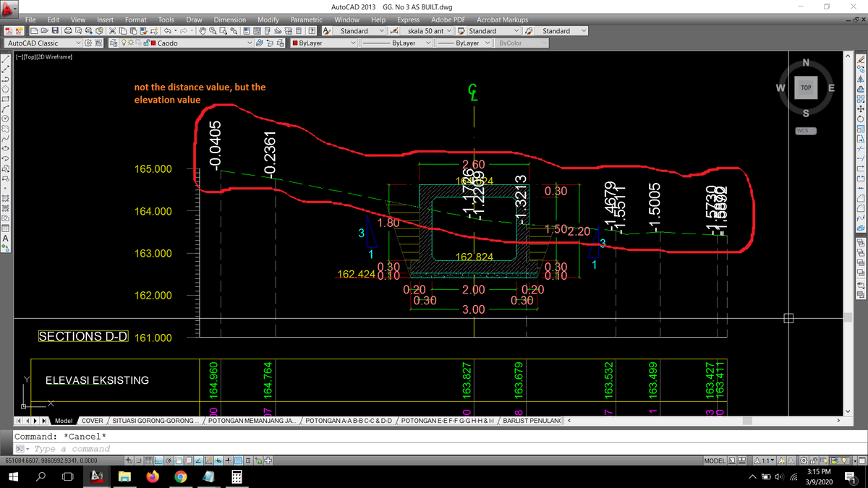The image size is (868, 488).
Task: Undo the last action with the Undo arrow
Action: point(167,31)
